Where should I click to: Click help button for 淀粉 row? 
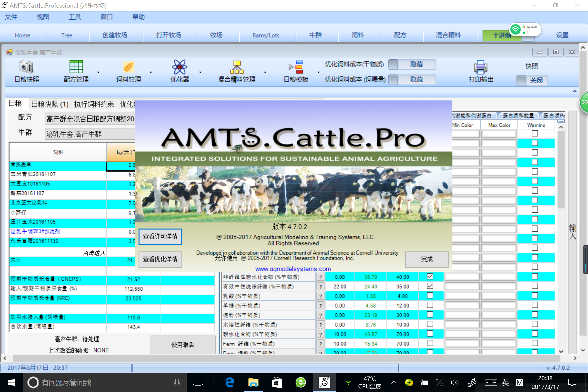pyautogui.click(x=320, y=315)
